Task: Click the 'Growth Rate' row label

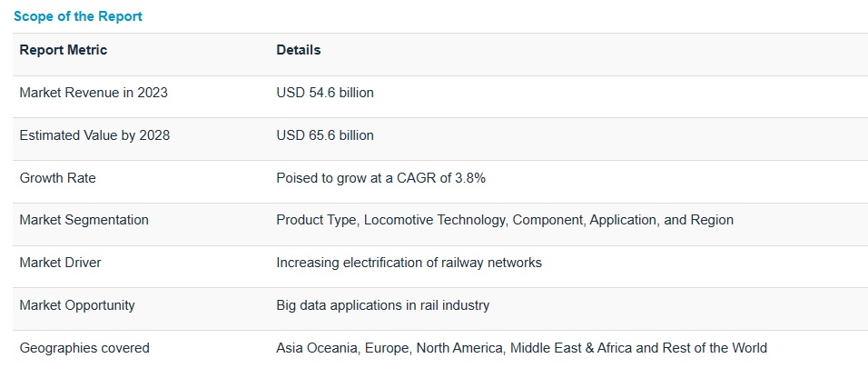Action: [x=57, y=178]
